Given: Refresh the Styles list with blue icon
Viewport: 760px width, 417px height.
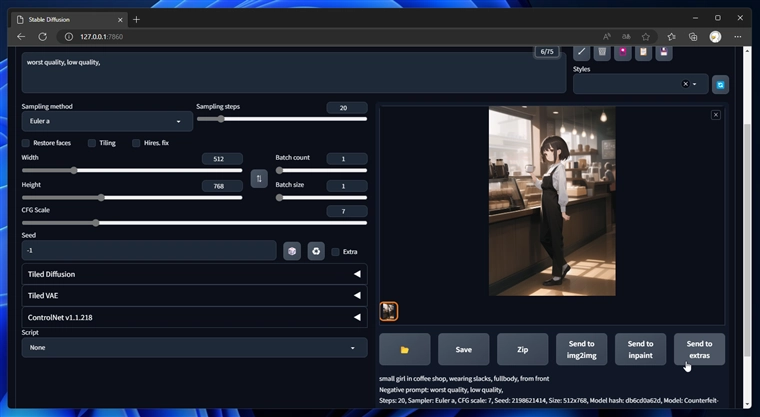Looking at the screenshot, I should (x=720, y=84).
